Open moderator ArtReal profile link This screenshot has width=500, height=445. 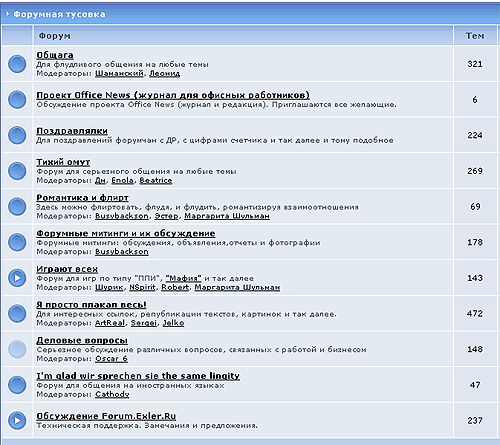pos(110,323)
